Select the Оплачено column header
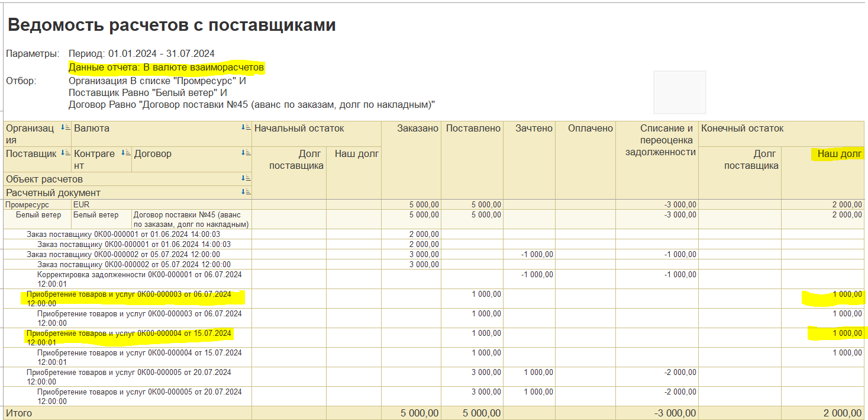The width and height of the screenshot is (868, 420). (x=590, y=128)
